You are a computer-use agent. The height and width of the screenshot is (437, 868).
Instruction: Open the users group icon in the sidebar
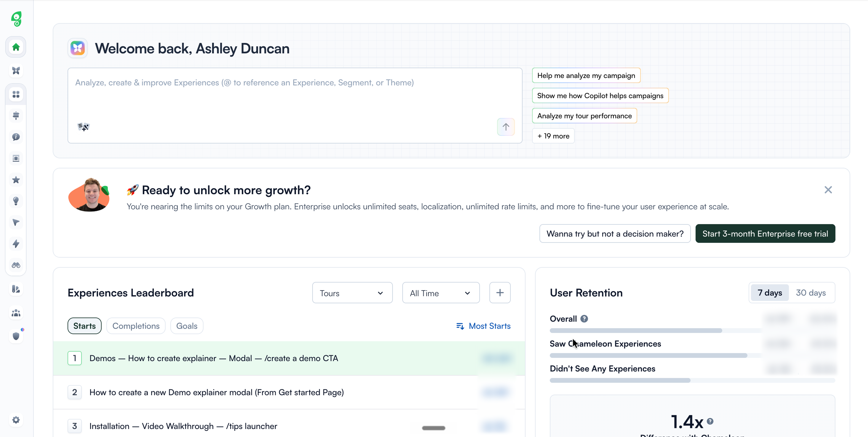(x=16, y=313)
